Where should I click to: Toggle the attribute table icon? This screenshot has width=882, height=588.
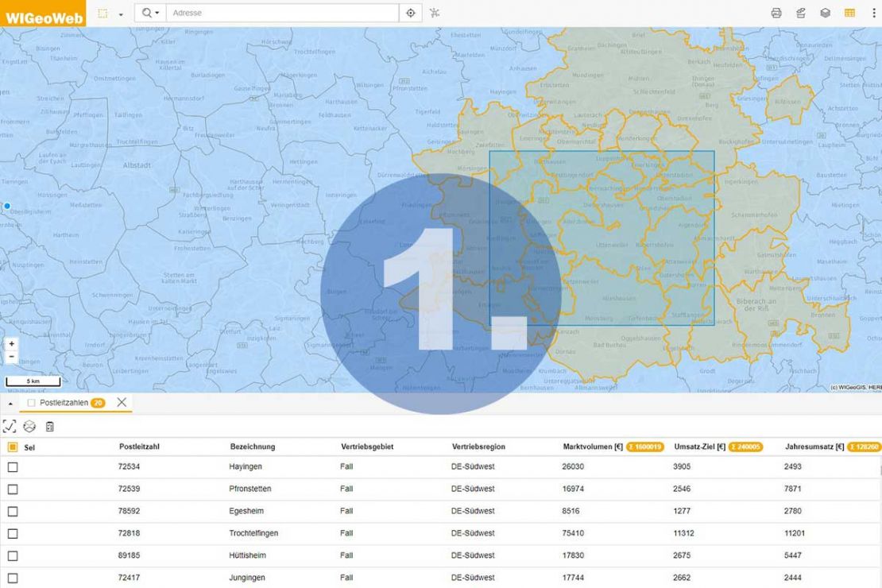849,13
